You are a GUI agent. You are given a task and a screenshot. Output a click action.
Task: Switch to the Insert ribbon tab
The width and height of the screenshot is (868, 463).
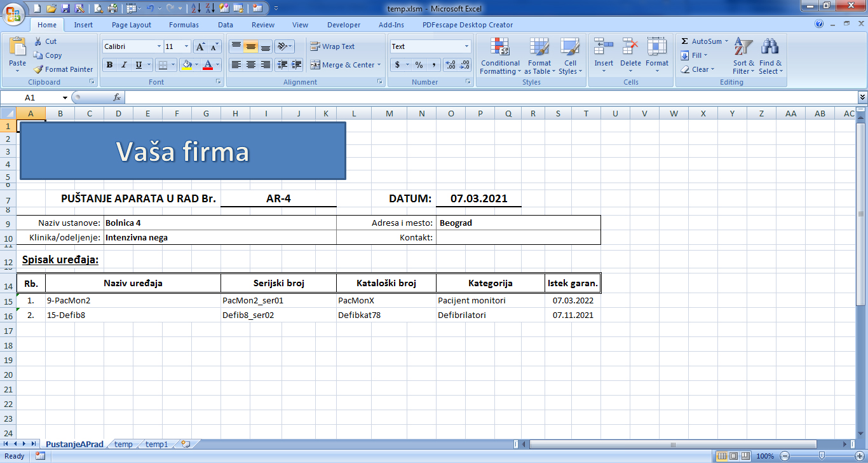83,25
